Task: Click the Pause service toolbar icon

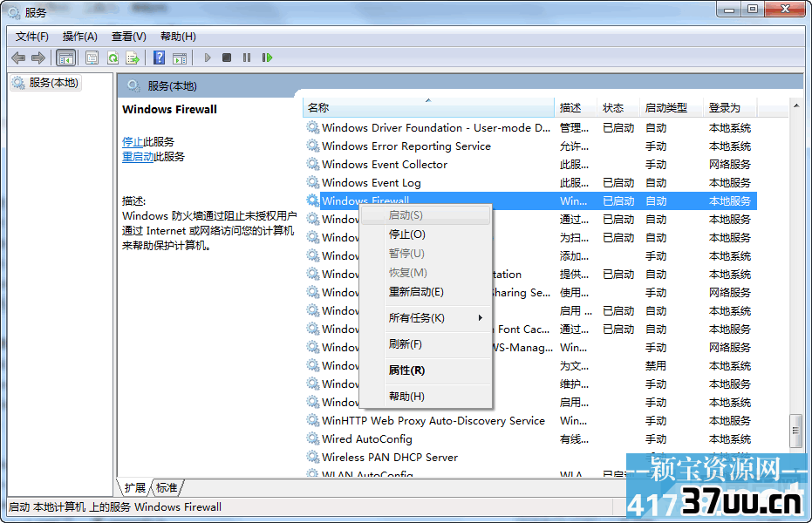Action: pos(247,58)
